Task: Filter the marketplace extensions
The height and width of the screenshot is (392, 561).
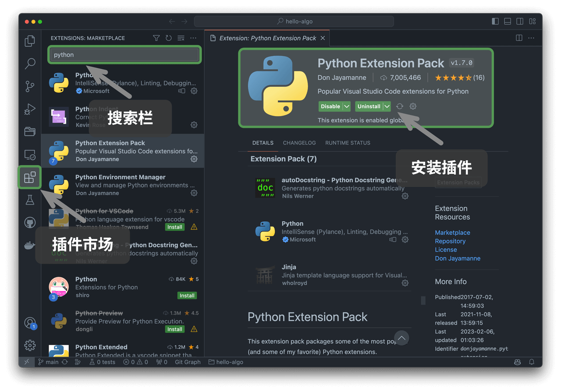Action: click(156, 38)
